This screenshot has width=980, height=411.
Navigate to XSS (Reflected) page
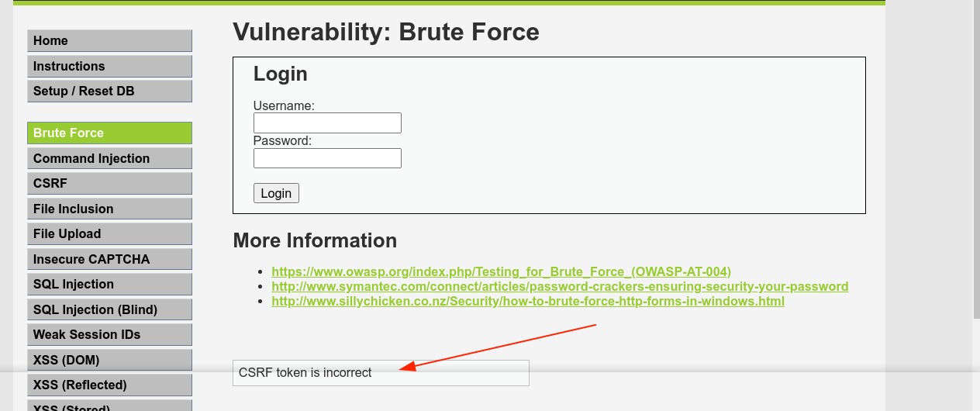[109, 385]
